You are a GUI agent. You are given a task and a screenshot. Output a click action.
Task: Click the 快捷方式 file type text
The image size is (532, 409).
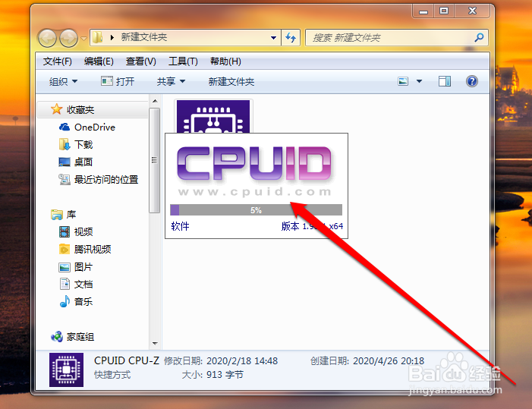[x=112, y=375]
